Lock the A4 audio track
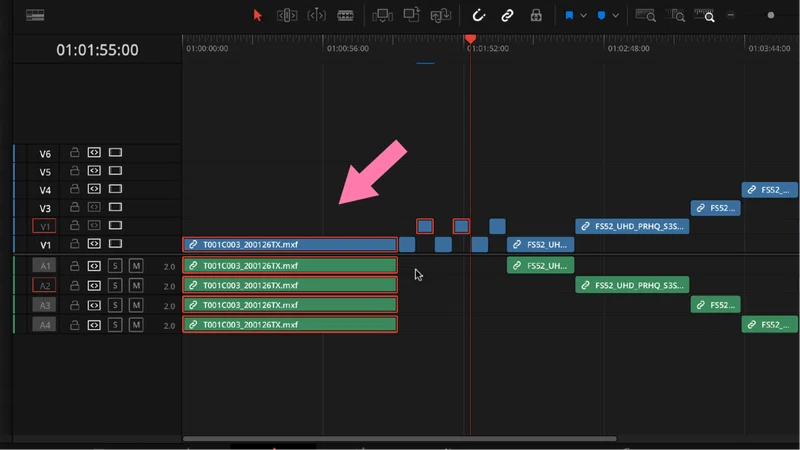800x450 pixels. (74, 325)
